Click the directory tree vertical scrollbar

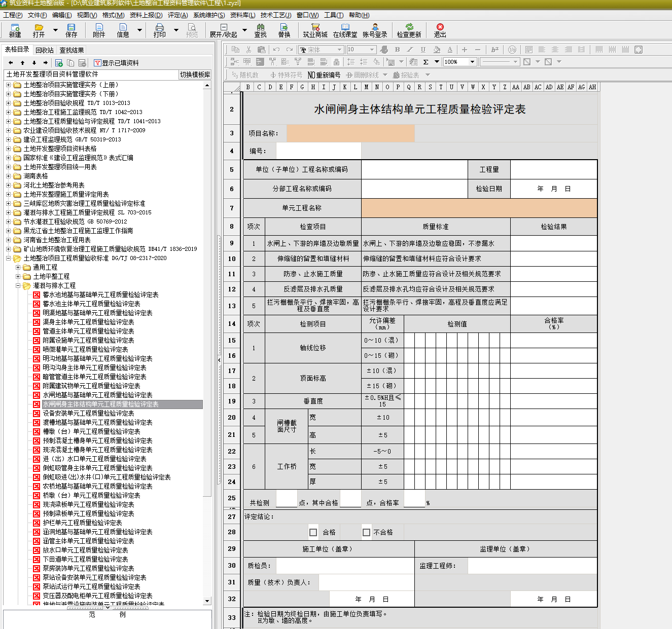pos(207,343)
